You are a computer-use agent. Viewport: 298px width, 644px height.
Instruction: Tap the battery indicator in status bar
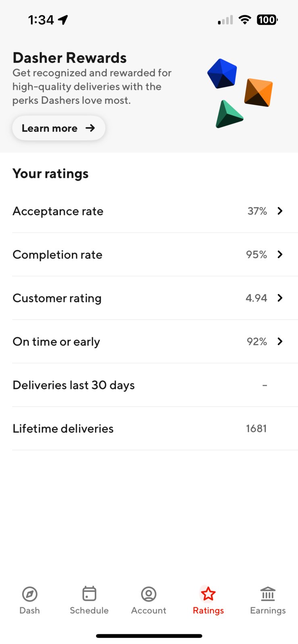pos(267,20)
